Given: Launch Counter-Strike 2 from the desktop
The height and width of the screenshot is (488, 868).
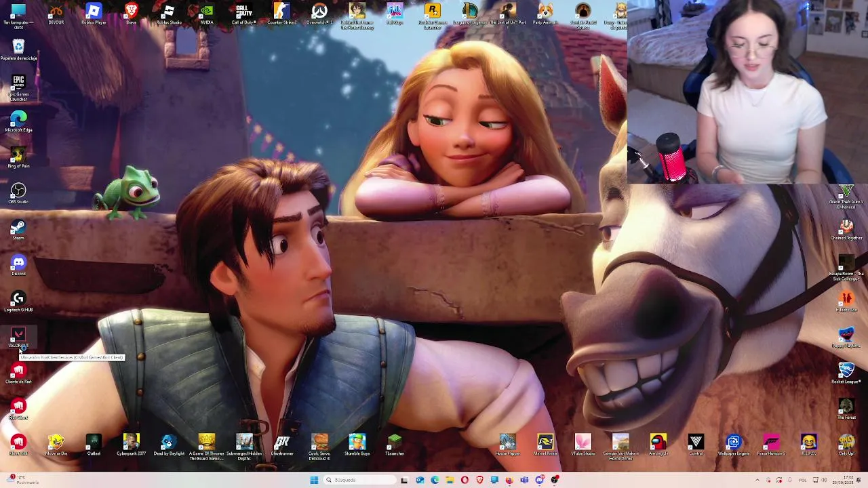Looking at the screenshot, I should pyautogui.click(x=281, y=14).
